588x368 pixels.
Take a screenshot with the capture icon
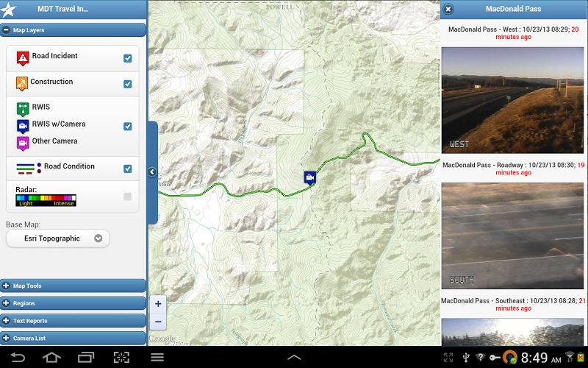click(x=121, y=357)
